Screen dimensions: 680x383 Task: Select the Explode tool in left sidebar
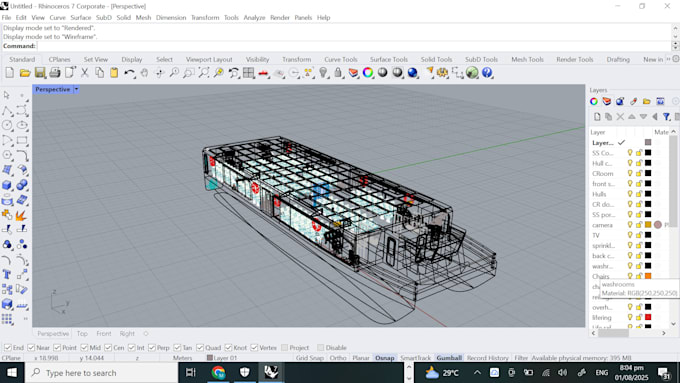21,215
